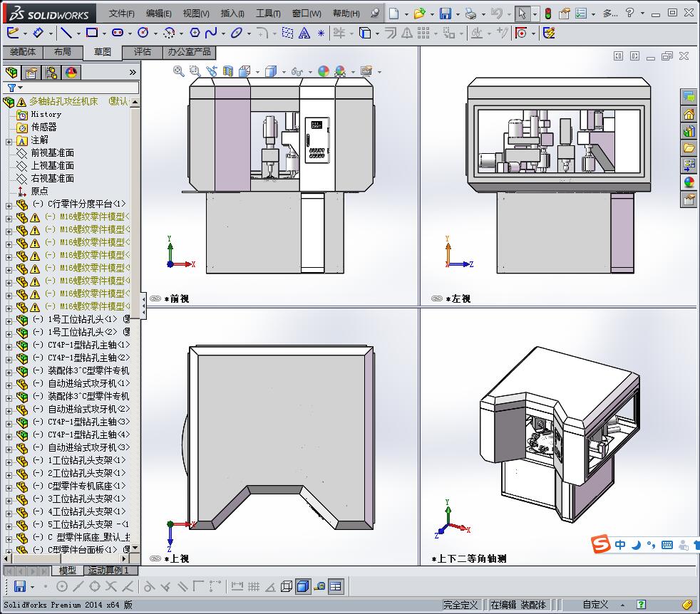This screenshot has height=614, width=700.
Task: Click the green help icon in status bar
Action: click(x=641, y=605)
